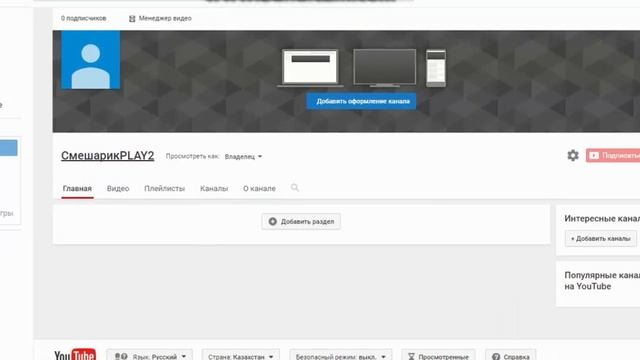Switch to the Главная tab
Viewport: 640px width, 360px height.
[77, 189]
